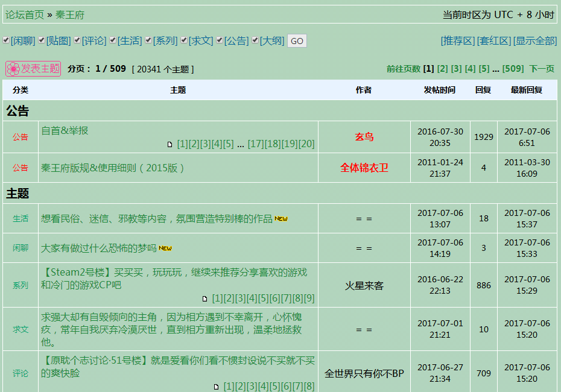The width and height of the screenshot is (561, 392).
Task: Open page 20 of the 自首&举报 thread
Action: coord(306,144)
